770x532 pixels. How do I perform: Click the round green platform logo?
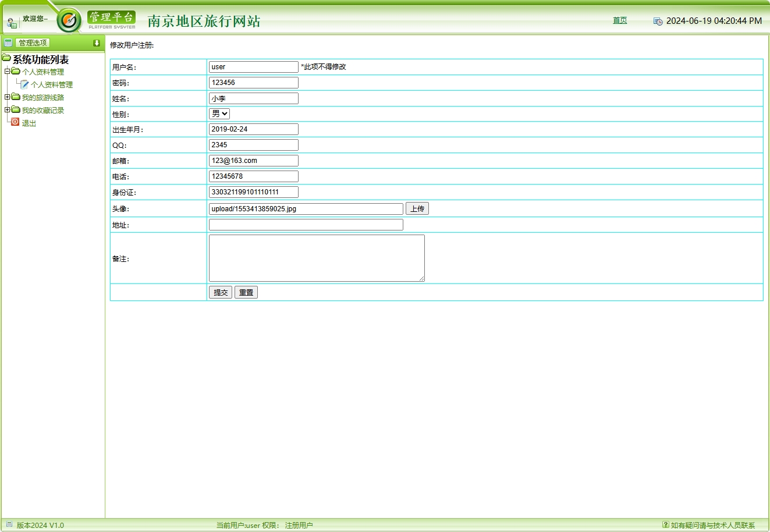(x=69, y=21)
